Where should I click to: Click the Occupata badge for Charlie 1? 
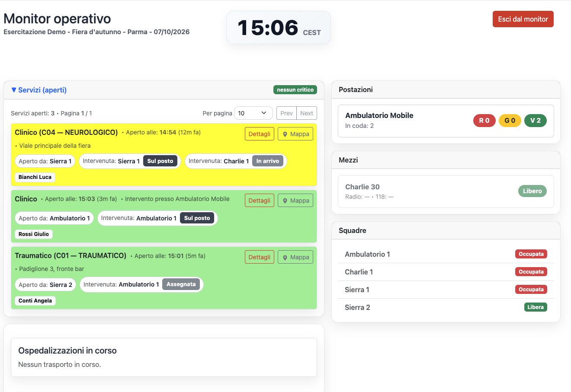(x=531, y=272)
